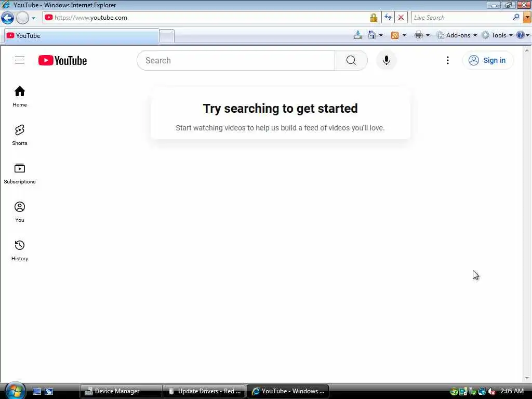
Task: Open the You section in sidebar
Action: point(20,212)
